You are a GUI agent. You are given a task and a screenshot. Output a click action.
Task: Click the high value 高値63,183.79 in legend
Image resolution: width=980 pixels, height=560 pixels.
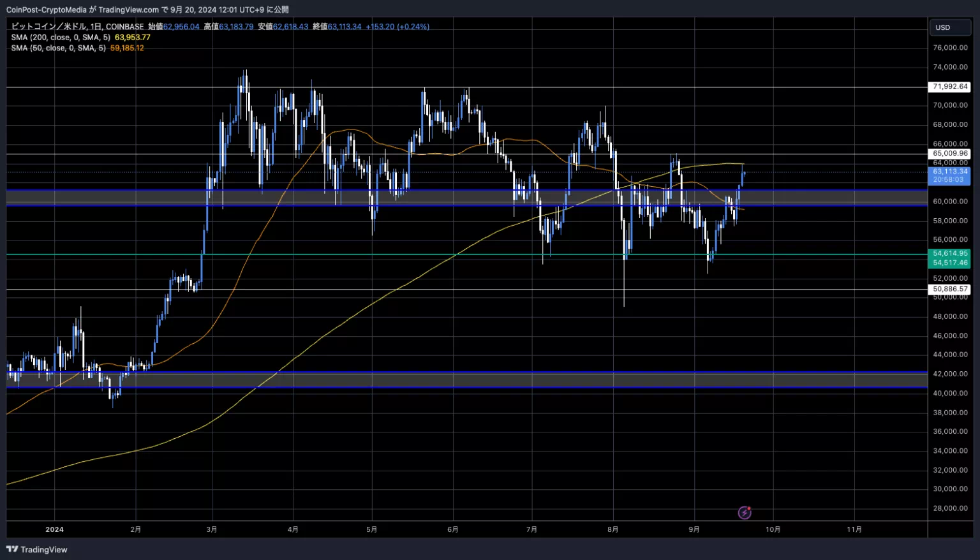[228, 27]
